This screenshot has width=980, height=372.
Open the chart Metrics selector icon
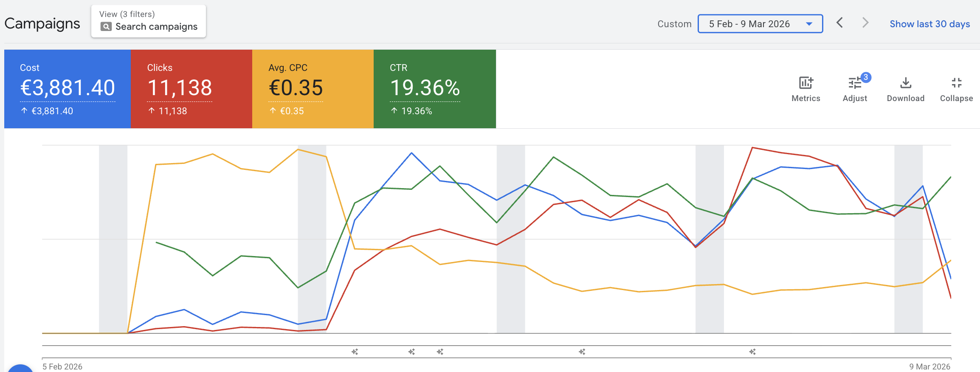pyautogui.click(x=805, y=83)
